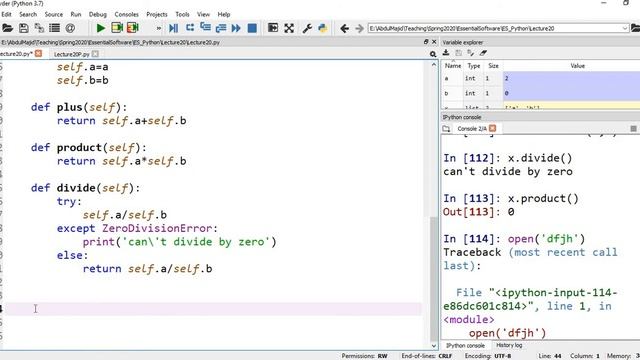The height and width of the screenshot is (360, 640).
Task: Open the editor tab options magnifier icon
Action: [x=433, y=54]
